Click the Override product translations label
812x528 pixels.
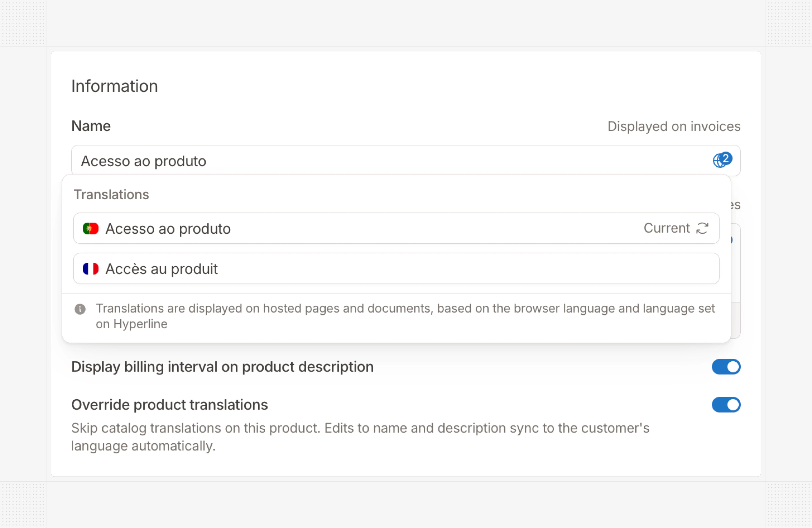[x=170, y=405]
